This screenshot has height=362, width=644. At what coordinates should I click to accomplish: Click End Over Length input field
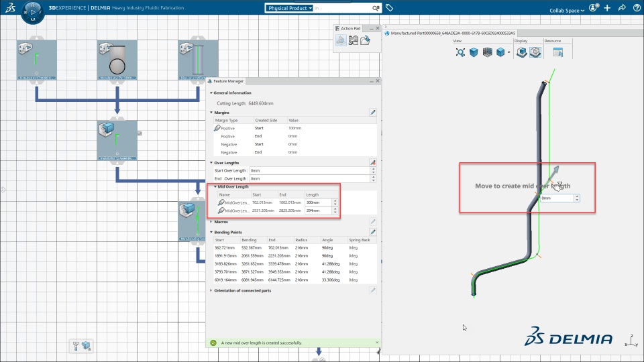point(309,178)
